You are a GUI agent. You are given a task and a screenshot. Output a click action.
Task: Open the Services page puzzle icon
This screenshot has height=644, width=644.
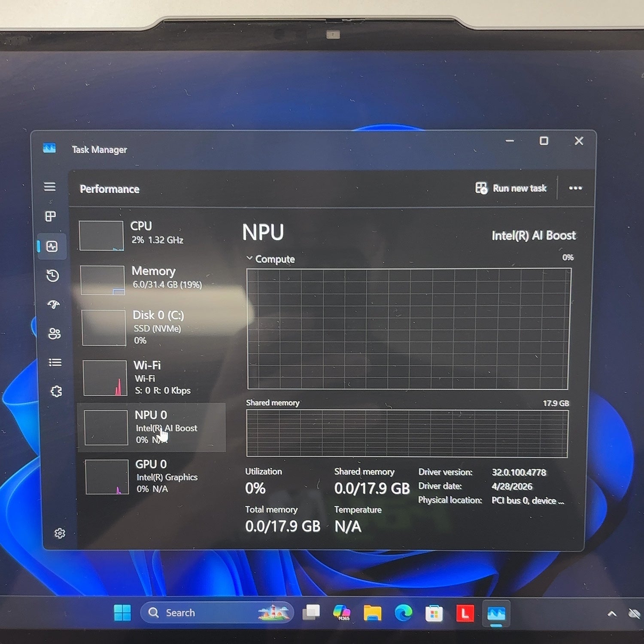click(56, 391)
